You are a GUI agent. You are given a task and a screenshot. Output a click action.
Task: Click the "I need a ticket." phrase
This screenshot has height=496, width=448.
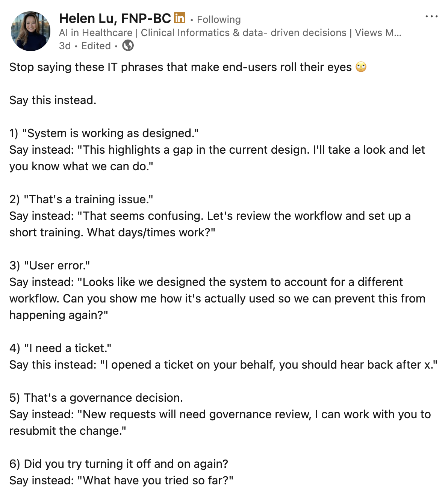68,348
